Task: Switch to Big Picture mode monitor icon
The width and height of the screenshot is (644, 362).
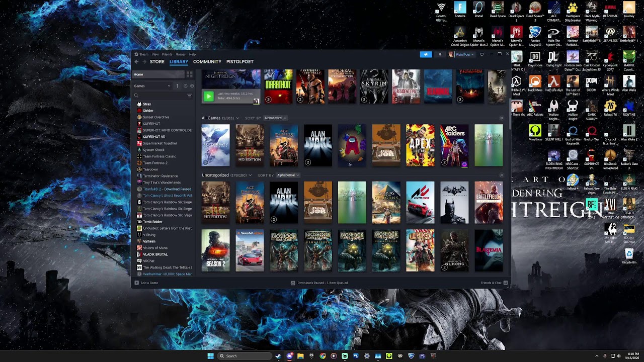Action: (481, 54)
